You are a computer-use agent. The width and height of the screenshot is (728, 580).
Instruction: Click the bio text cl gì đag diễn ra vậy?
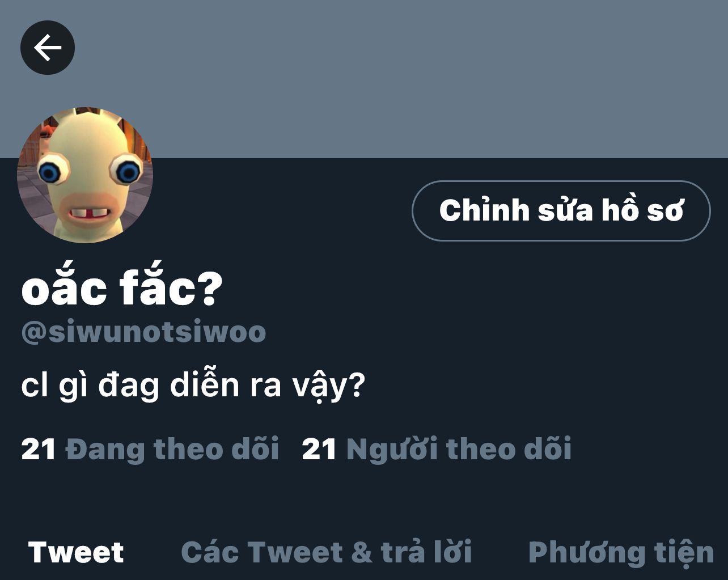[x=193, y=387]
